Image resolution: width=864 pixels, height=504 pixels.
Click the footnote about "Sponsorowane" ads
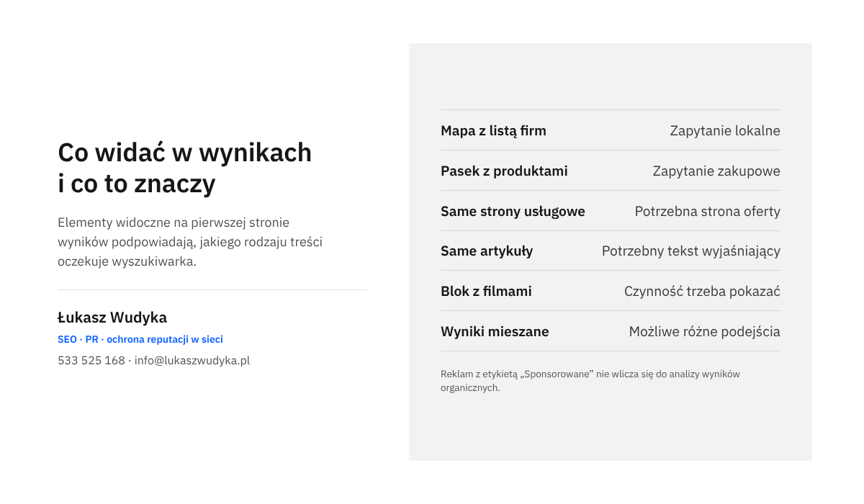coord(590,381)
